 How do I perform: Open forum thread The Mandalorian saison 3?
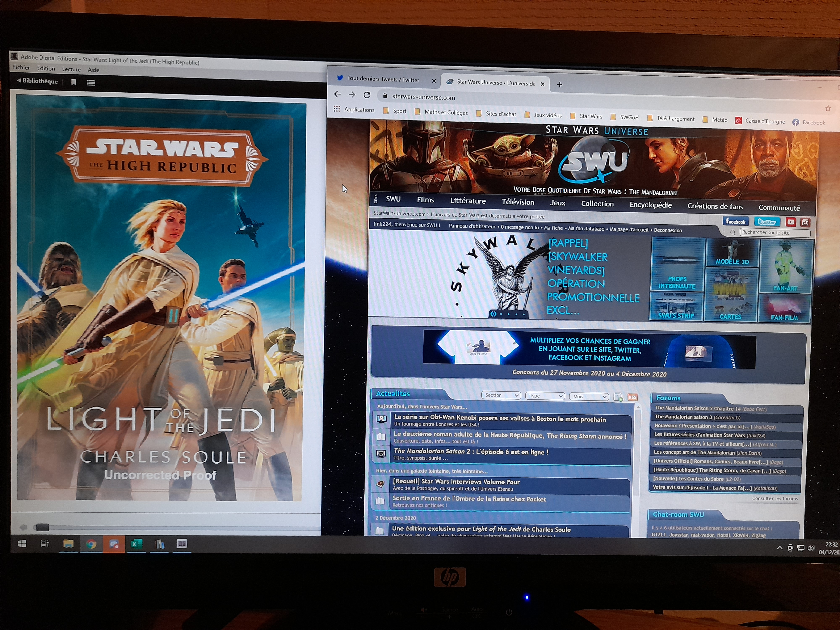pos(697,417)
